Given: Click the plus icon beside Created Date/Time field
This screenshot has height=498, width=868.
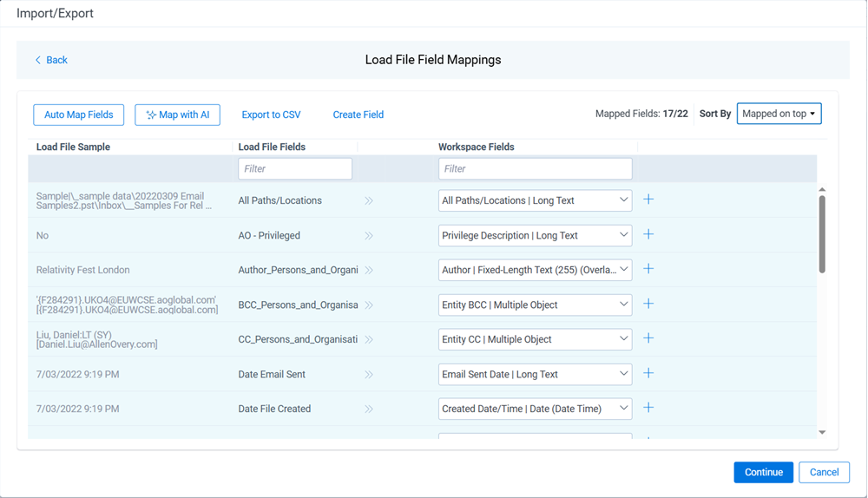Looking at the screenshot, I should (648, 408).
